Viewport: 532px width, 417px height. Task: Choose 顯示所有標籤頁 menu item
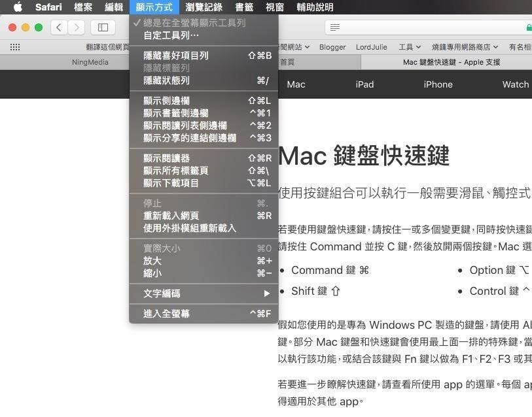coord(204,171)
